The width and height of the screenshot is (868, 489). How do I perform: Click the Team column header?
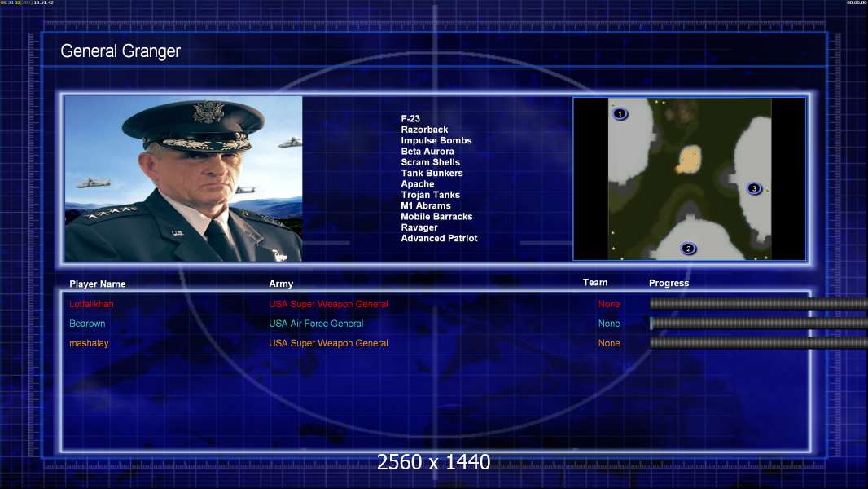tap(595, 283)
